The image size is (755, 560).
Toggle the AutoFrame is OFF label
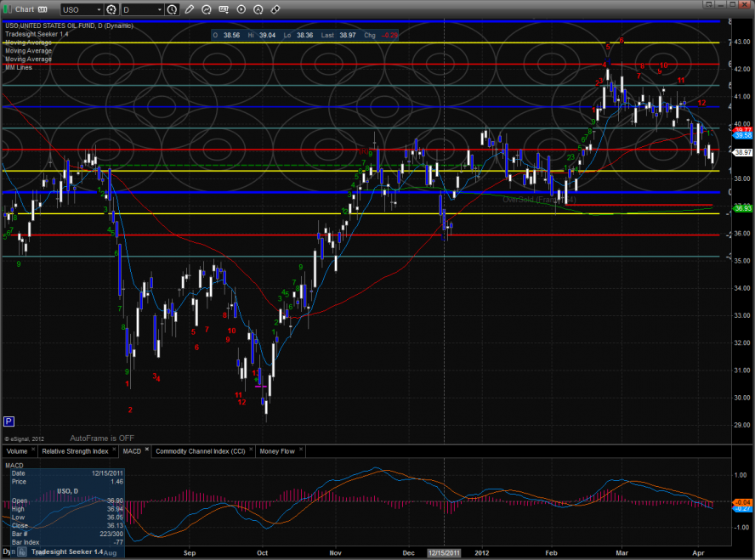(x=102, y=438)
